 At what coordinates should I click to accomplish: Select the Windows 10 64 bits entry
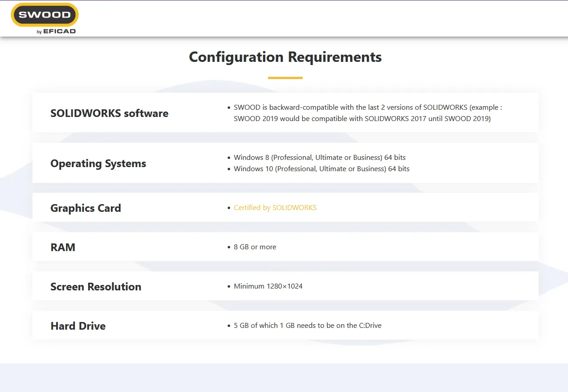pos(321,169)
